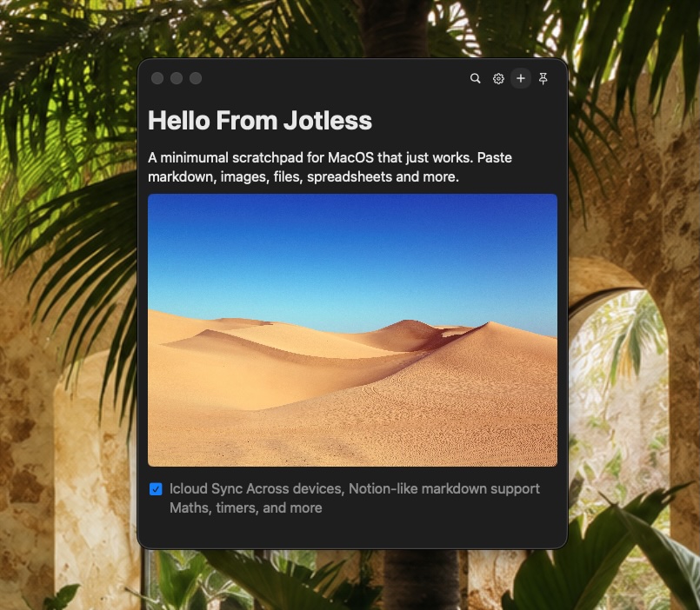Open search with the magnifier icon
Viewport: 700px width, 610px height.
pyautogui.click(x=475, y=78)
